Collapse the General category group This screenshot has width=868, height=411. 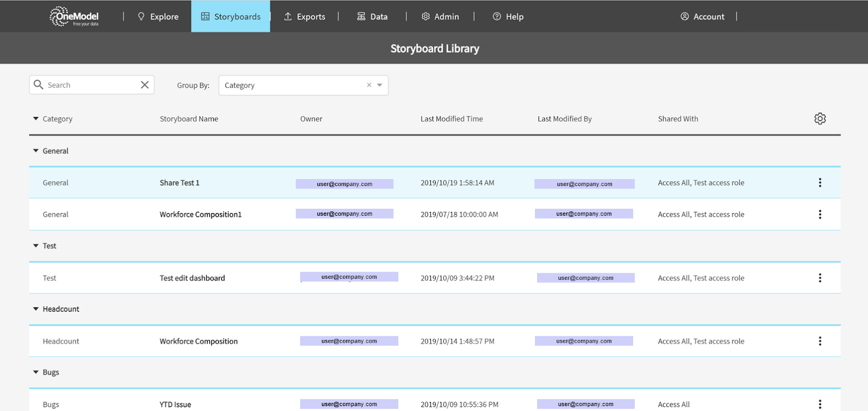(36, 151)
